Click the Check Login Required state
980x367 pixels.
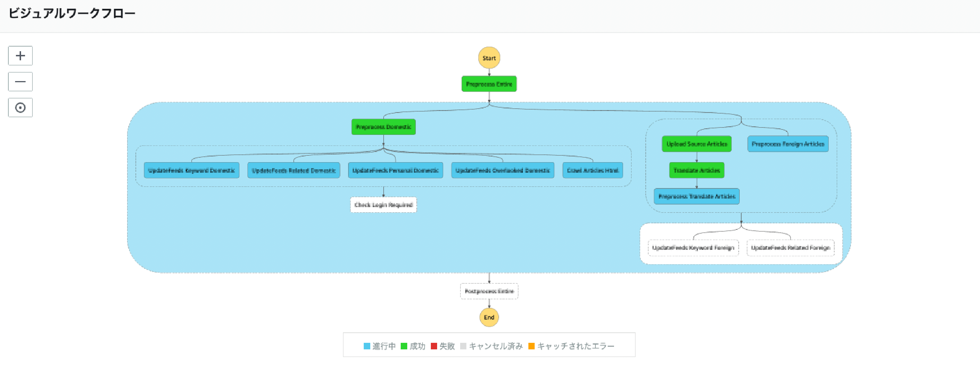[383, 205]
